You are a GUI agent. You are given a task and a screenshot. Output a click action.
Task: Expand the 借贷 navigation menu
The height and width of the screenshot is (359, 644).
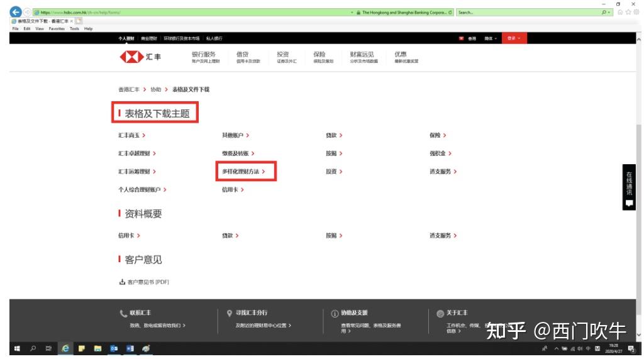tap(248, 57)
